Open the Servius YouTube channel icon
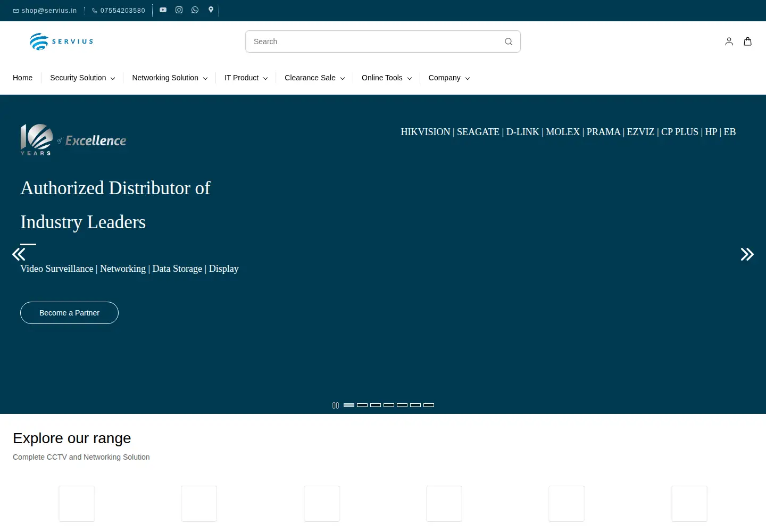 pos(163,10)
